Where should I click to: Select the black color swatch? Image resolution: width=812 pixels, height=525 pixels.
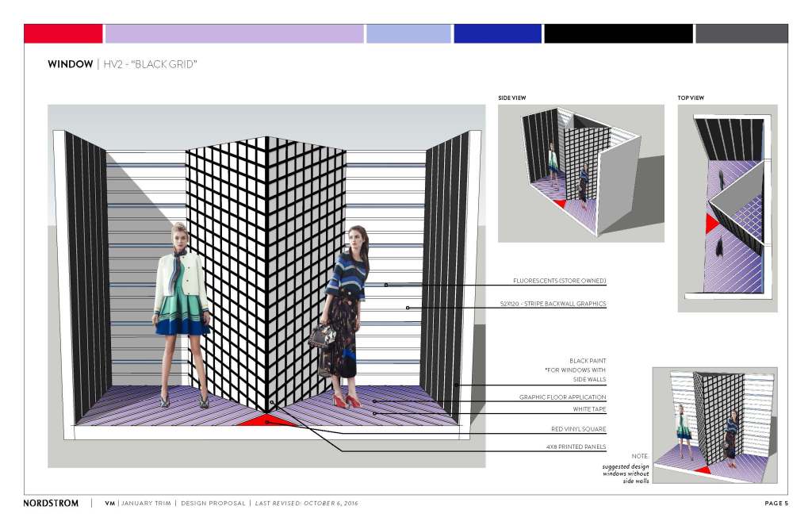pos(619,33)
